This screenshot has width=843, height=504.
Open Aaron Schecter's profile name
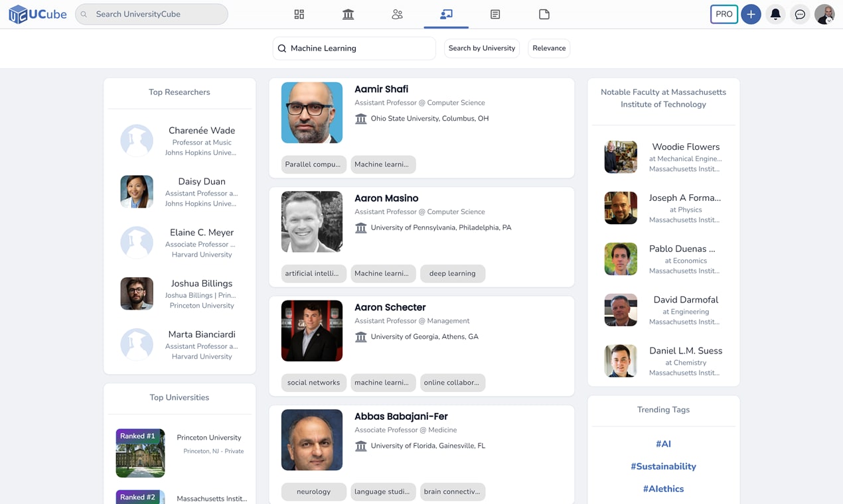(390, 307)
